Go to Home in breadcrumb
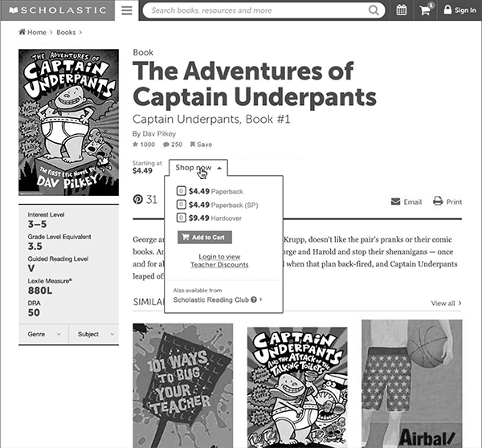 (x=32, y=33)
